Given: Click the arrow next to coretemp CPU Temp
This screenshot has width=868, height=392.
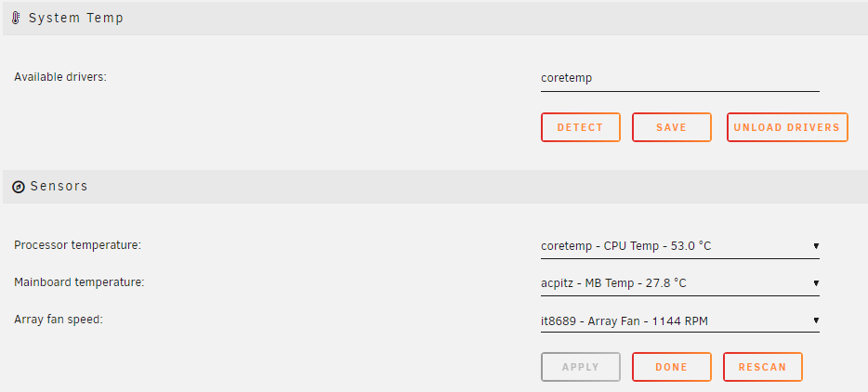Looking at the screenshot, I should [816, 246].
